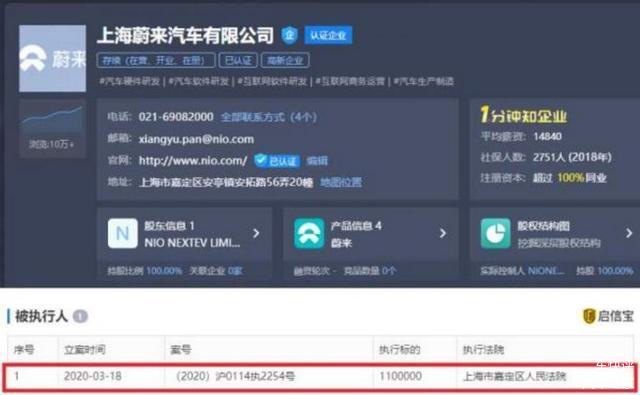Click the court 上海市嘉定区人民法院 cell
Viewport: 640px width, 395px height.
click(515, 376)
